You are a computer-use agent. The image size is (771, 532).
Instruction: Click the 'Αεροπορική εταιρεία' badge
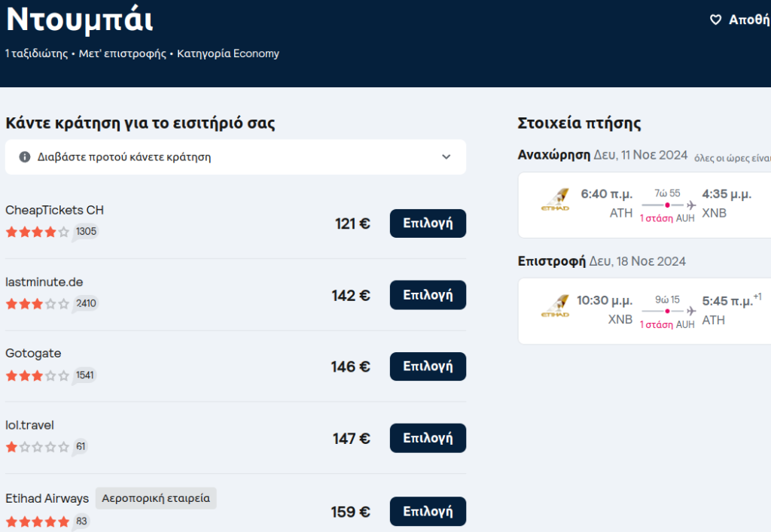click(x=156, y=498)
